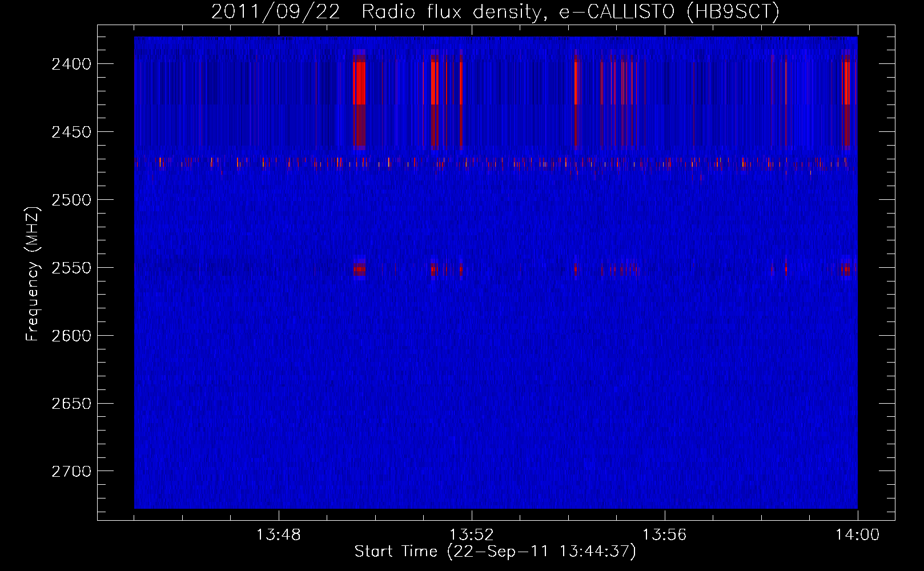Click the widest red spot at 2550 MHz
This screenshot has height=571, width=924.
(359, 268)
